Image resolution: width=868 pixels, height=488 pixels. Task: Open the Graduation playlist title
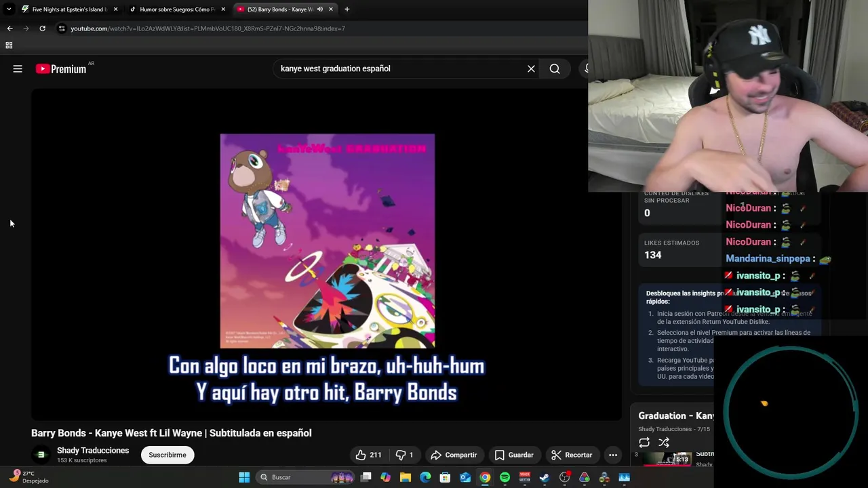coord(676,415)
